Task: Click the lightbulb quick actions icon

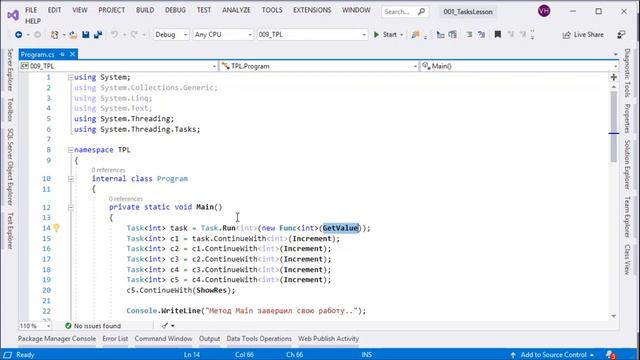Action: pyautogui.click(x=56, y=228)
